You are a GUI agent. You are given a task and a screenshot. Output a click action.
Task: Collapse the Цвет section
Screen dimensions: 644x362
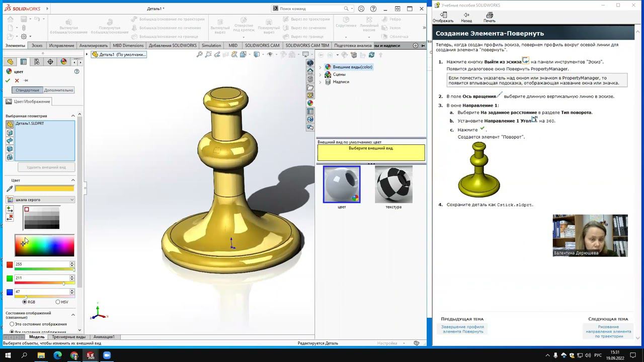[x=73, y=180]
